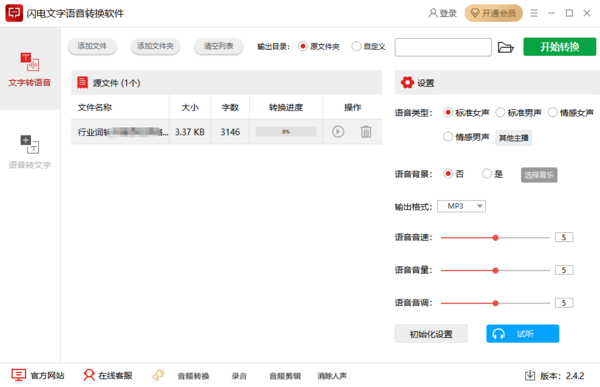The height and width of the screenshot is (387, 600).
Task: Open the hamburger menu icon
Action: click(x=534, y=13)
